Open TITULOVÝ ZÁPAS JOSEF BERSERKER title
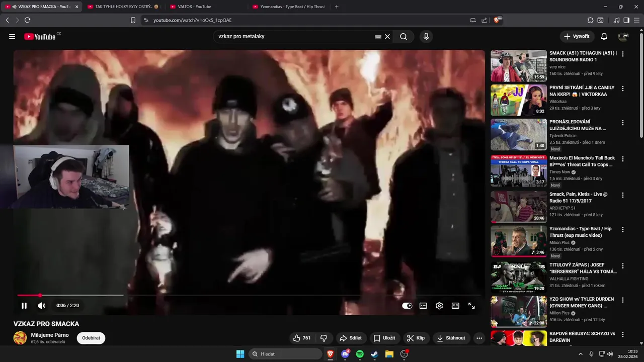 (583, 268)
